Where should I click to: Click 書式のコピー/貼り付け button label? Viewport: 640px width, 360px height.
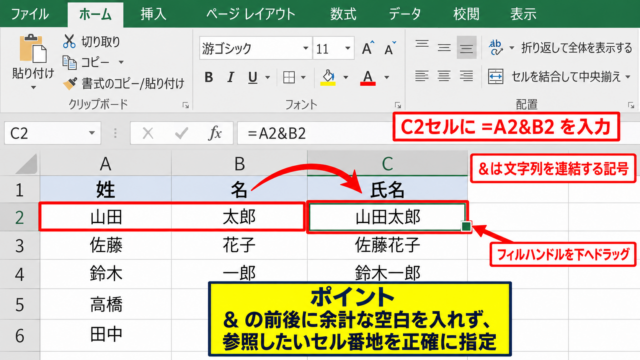pyautogui.click(x=133, y=84)
